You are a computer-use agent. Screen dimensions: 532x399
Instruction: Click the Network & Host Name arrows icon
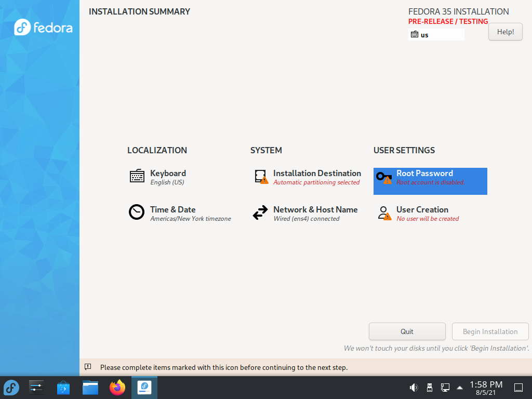pyautogui.click(x=260, y=212)
